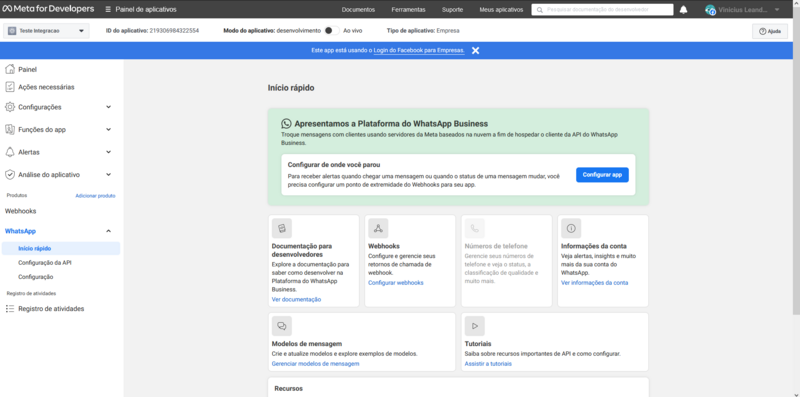This screenshot has width=800, height=397.
Task: Select Configuração da API in sidebar
Action: click(45, 263)
